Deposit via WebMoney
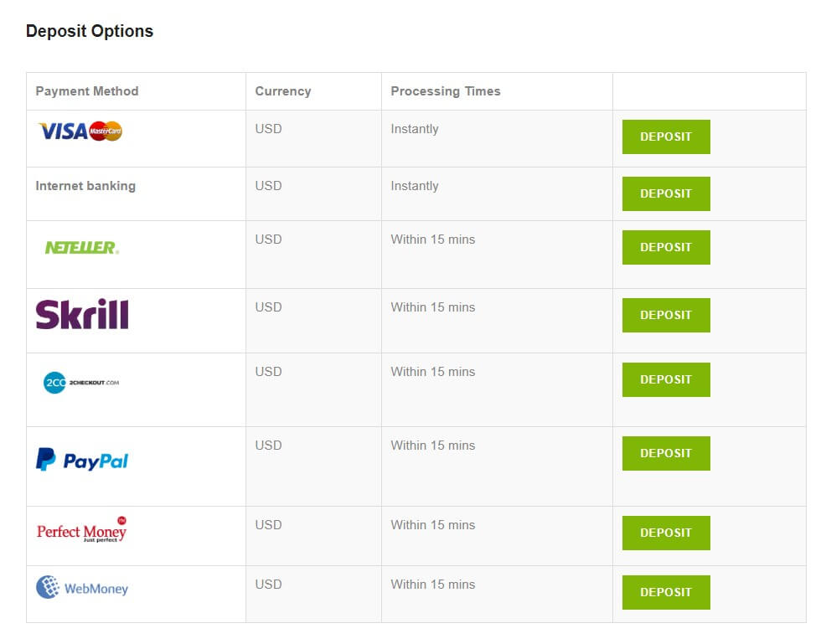 666,592
